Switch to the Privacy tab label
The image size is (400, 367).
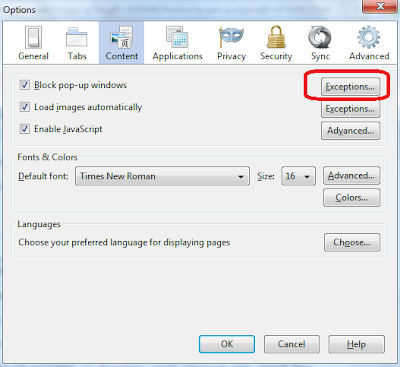[x=231, y=56]
